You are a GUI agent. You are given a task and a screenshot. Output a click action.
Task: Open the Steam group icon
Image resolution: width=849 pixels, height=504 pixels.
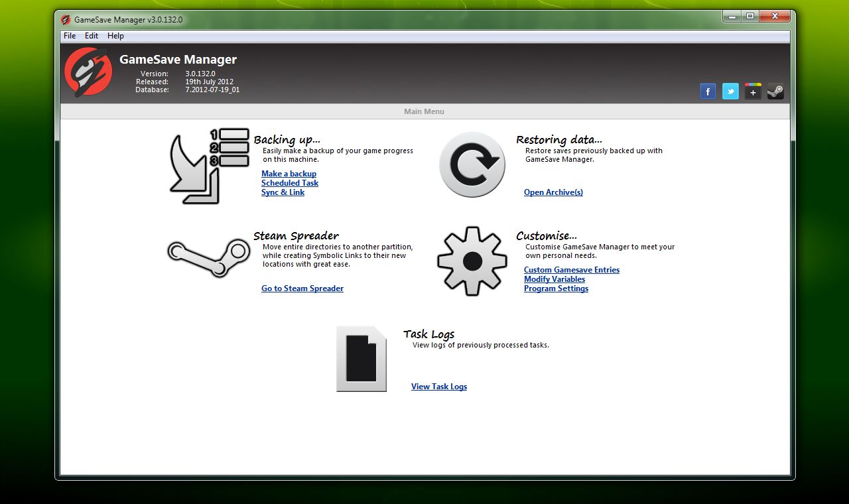(775, 92)
